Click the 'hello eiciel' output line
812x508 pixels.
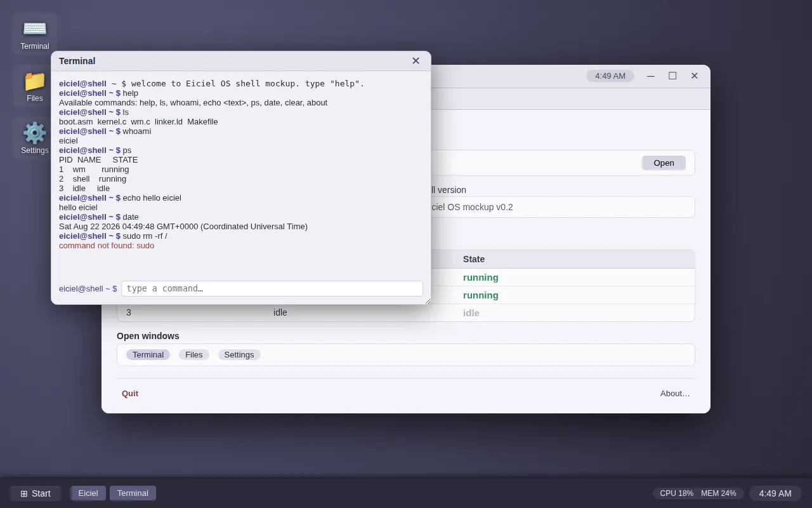pyautogui.click(x=78, y=208)
